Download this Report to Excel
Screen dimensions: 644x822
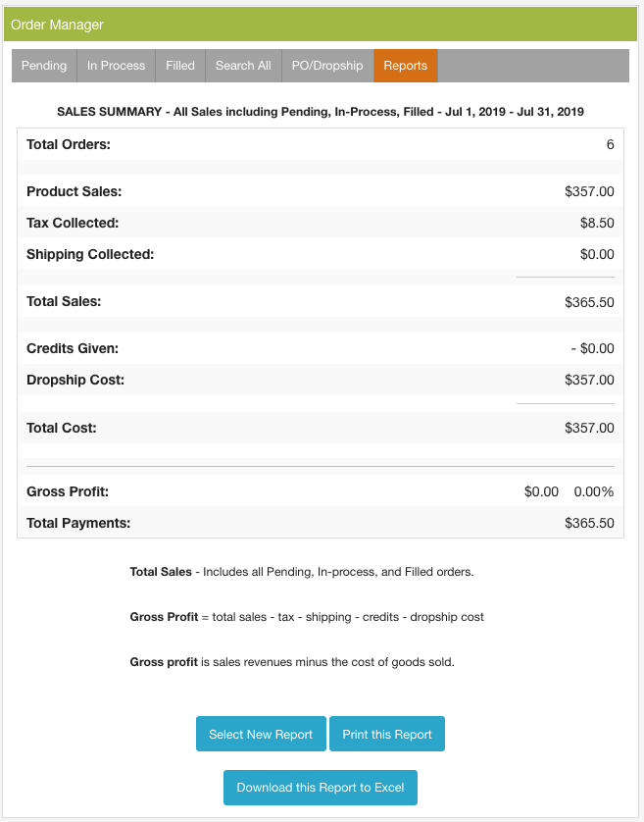[321, 788]
